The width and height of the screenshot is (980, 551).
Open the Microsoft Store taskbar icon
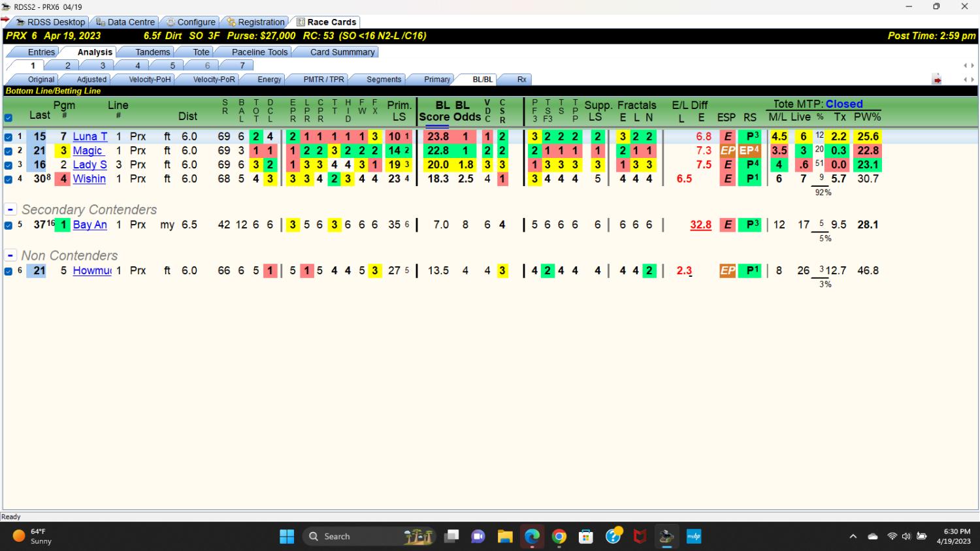pyautogui.click(x=586, y=536)
